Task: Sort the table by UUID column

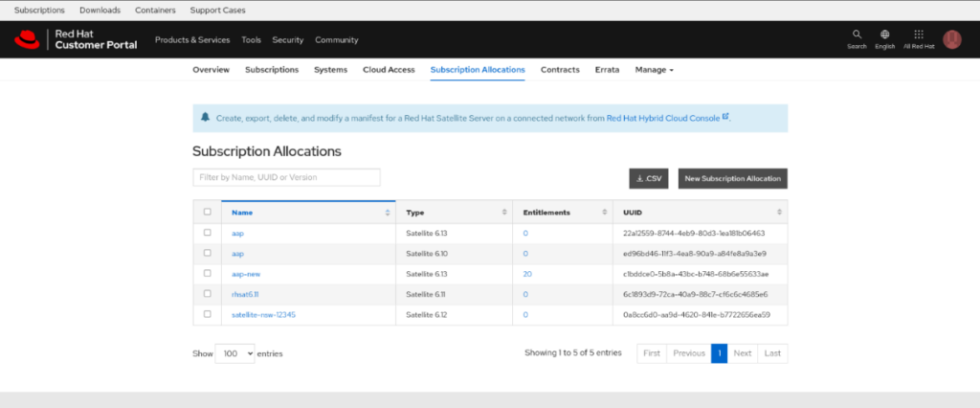Action: 700,213
